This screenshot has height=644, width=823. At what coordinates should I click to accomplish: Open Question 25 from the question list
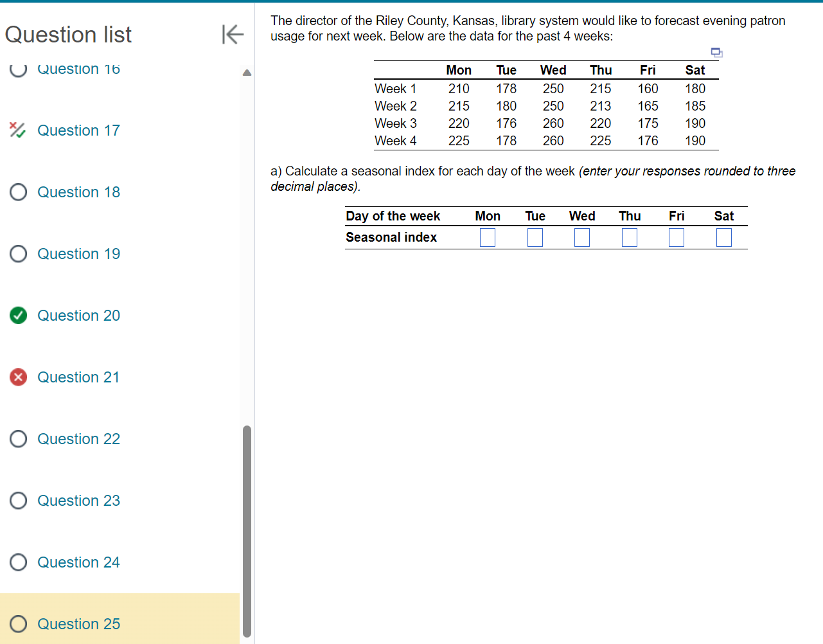pyautogui.click(x=78, y=624)
